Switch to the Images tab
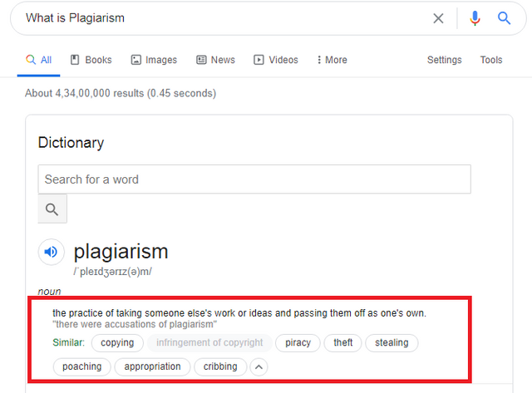 154,60
